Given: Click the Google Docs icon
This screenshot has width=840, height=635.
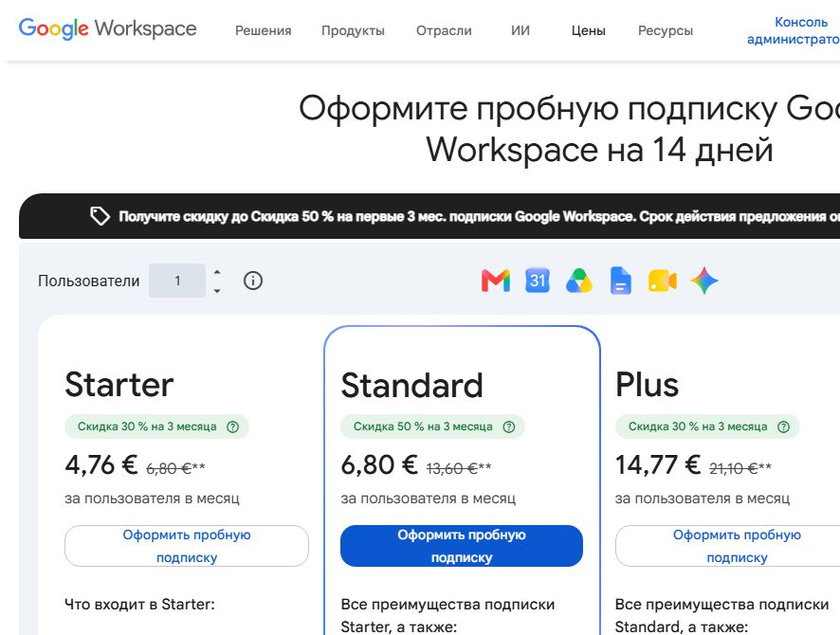Looking at the screenshot, I should 621,281.
